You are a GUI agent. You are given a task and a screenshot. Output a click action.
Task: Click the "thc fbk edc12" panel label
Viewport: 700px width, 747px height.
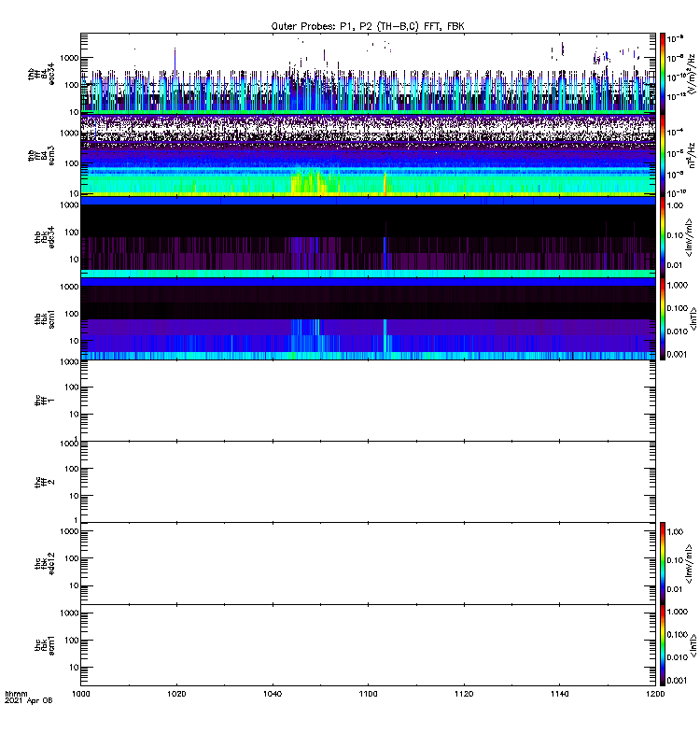(x=45, y=564)
